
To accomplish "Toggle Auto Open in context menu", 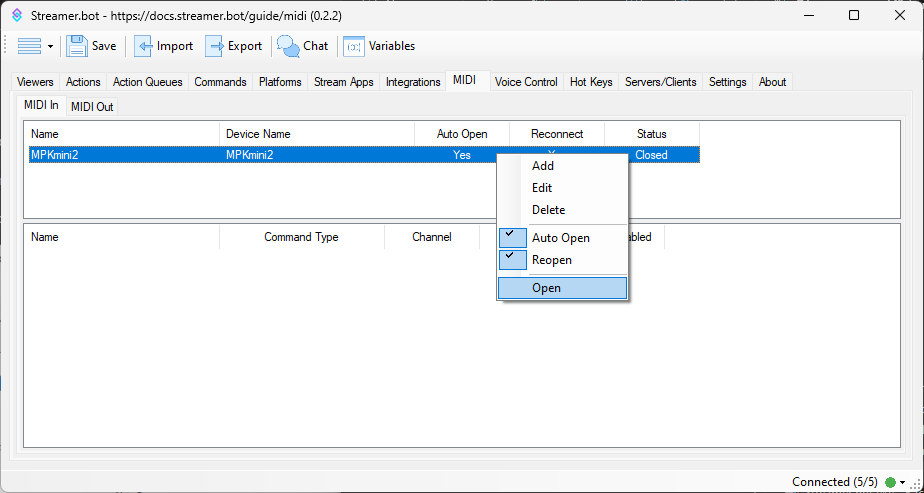I will [x=561, y=238].
